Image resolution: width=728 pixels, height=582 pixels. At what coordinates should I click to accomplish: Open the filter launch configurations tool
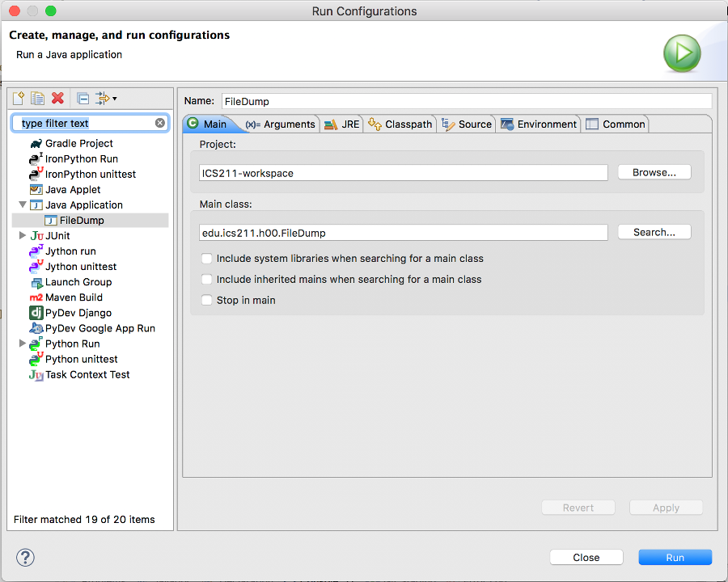[104, 98]
